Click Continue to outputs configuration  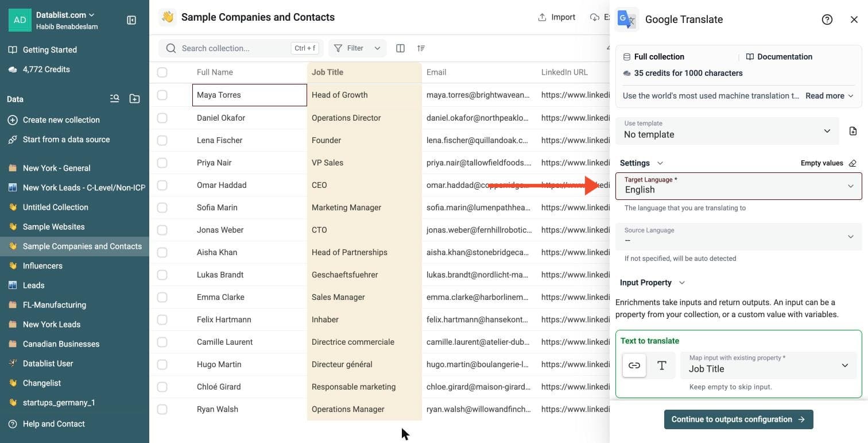(x=739, y=419)
